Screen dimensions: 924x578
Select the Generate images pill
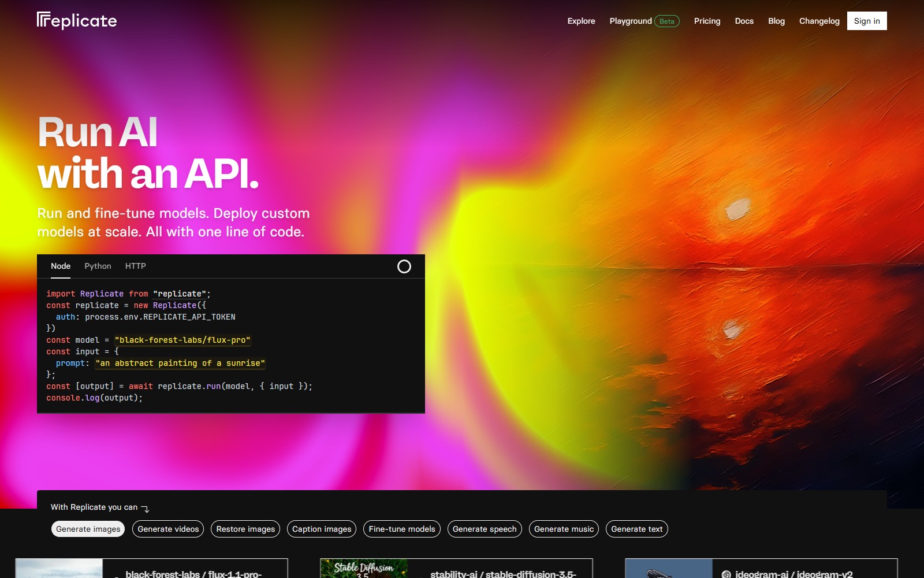click(88, 529)
